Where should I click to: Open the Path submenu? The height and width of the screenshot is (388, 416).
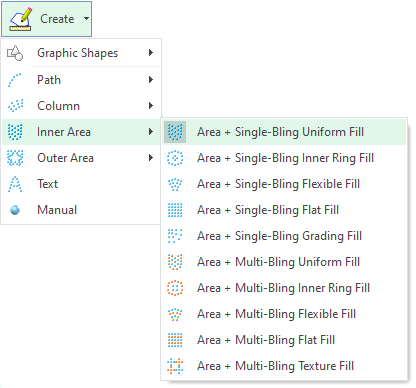[81, 80]
